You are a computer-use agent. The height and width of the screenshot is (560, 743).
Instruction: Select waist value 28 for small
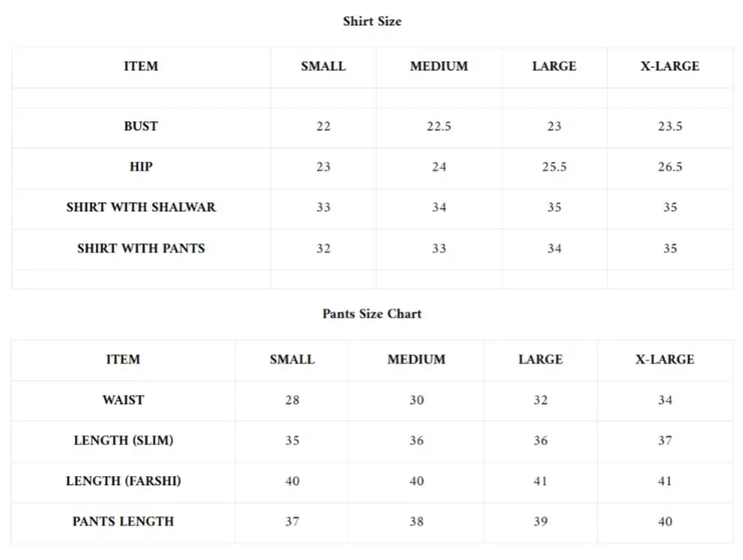click(292, 400)
